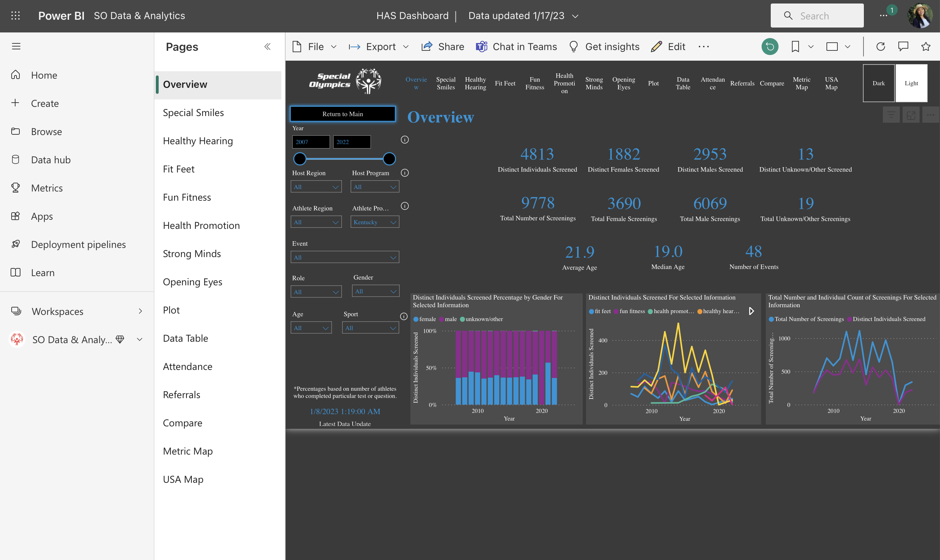Open the Comments speech bubble icon
The height and width of the screenshot is (560, 940).
tap(903, 47)
